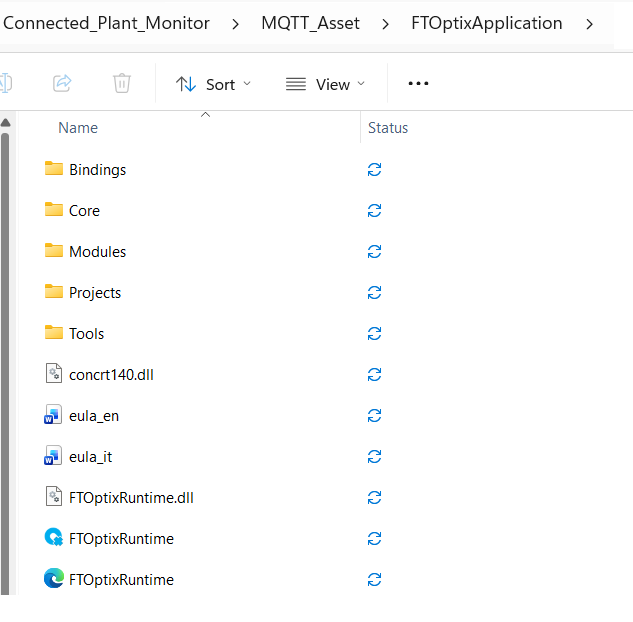The image size is (633, 622).
Task: Select concrt140.dll file icon
Action: point(54,373)
